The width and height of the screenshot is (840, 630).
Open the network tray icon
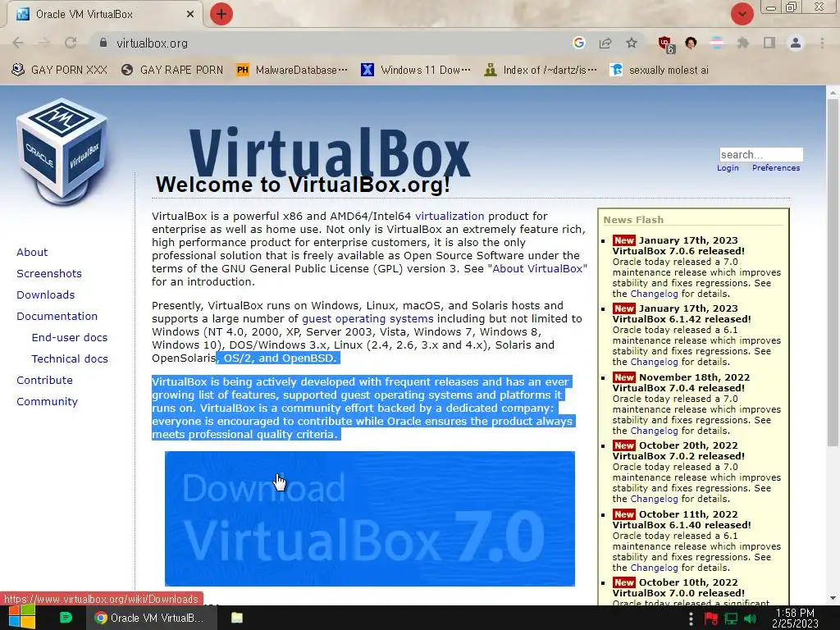tap(731, 619)
